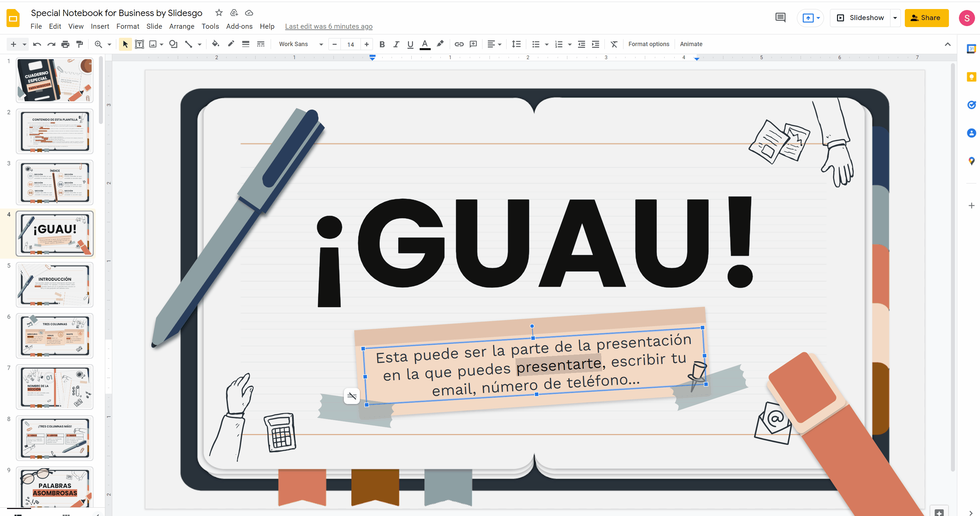Click the bullet list formatting icon

click(535, 44)
